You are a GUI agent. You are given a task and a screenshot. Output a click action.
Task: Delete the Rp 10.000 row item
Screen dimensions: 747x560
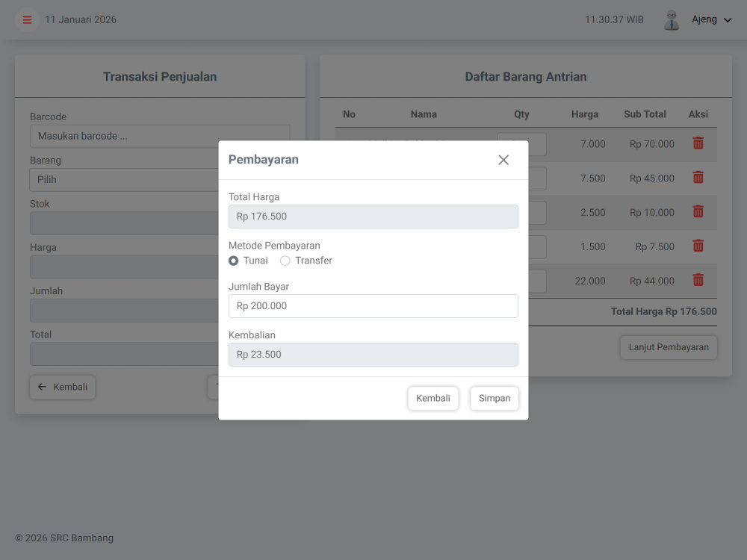pyautogui.click(x=698, y=212)
